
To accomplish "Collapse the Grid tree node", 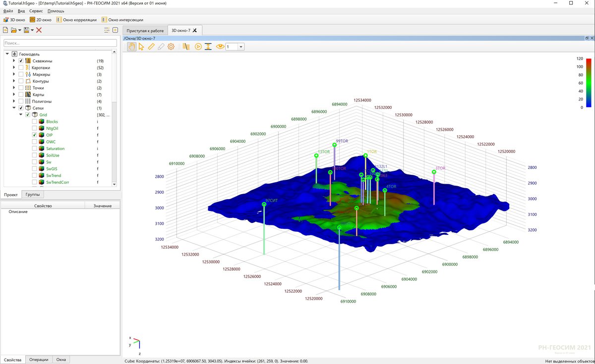I will [x=20, y=114].
